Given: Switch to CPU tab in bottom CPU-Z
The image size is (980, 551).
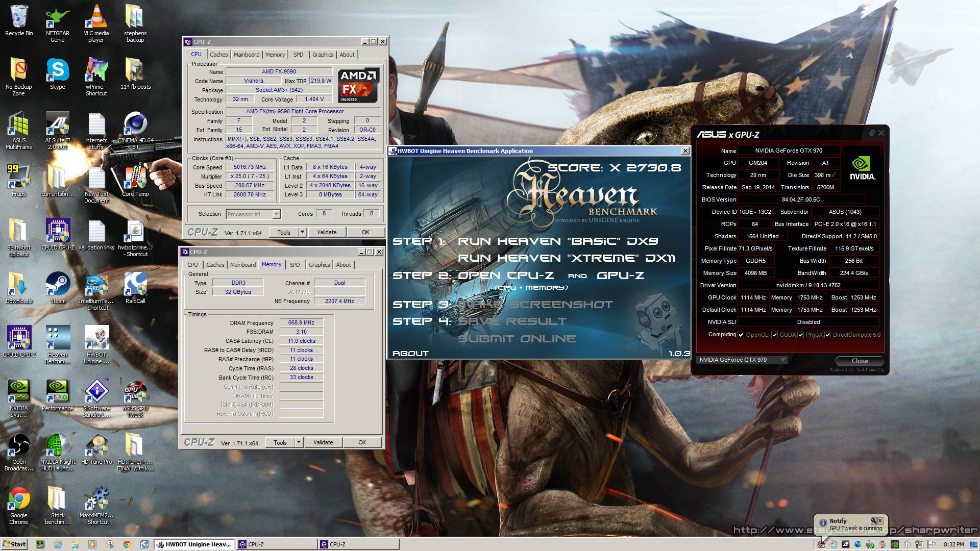Looking at the screenshot, I should coord(192,265).
